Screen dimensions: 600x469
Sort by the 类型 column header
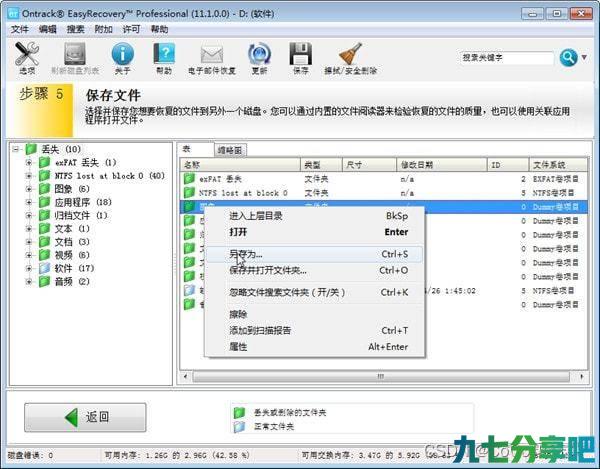321,165
